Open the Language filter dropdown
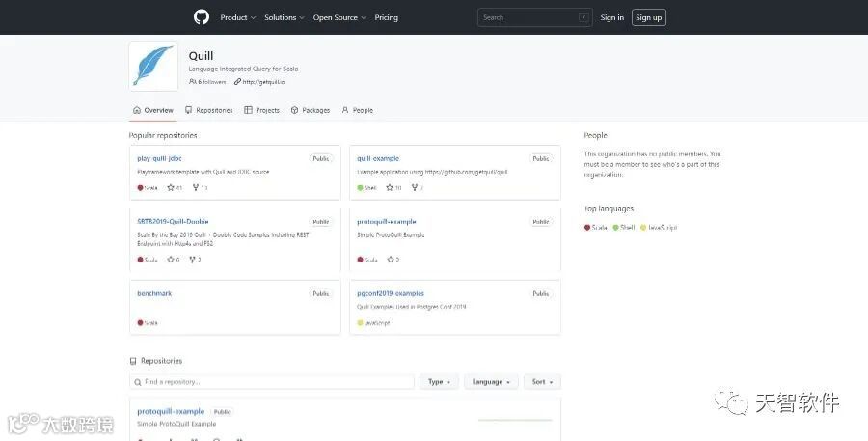The height and width of the screenshot is (441, 868). (x=491, y=382)
